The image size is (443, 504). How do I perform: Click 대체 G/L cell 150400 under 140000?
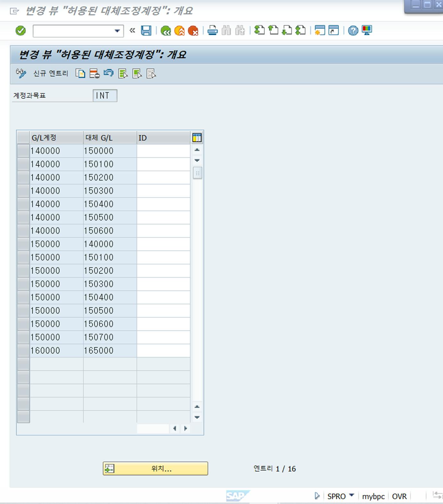click(110, 204)
